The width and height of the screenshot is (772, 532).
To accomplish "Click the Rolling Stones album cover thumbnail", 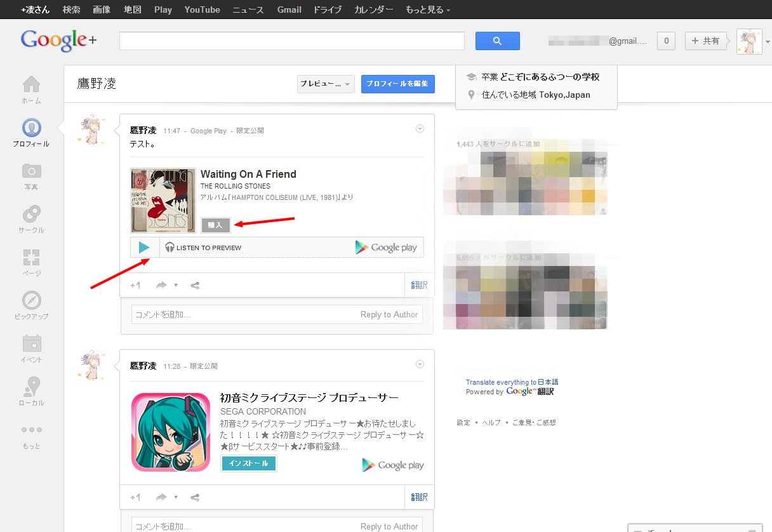I will (x=163, y=200).
